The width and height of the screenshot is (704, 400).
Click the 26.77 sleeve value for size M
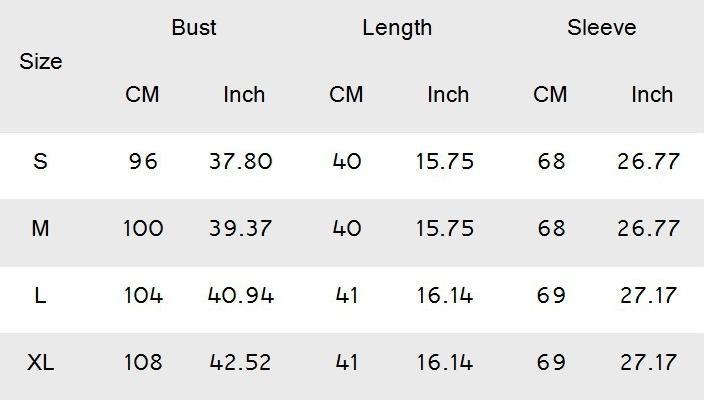[648, 228]
